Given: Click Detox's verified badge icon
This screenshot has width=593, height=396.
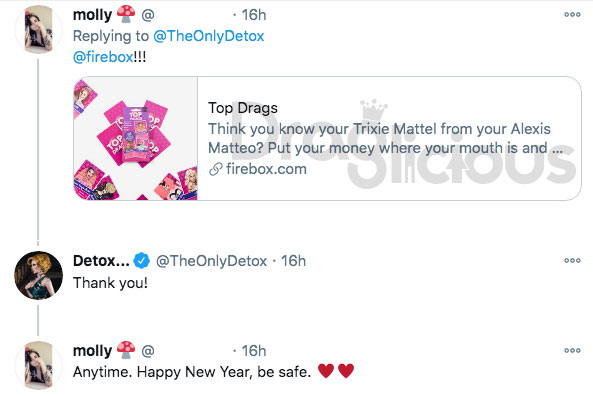Looking at the screenshot, I should [x=142, y=261].
